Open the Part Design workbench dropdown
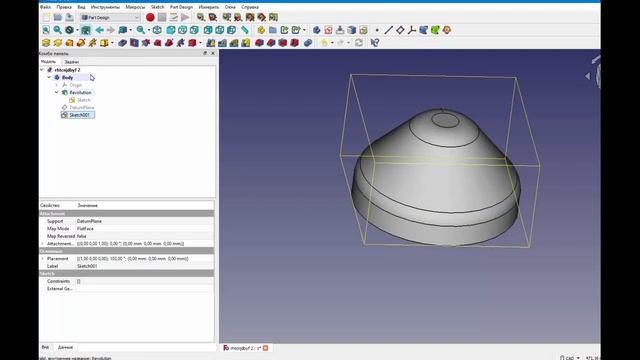 pos(110,17)
